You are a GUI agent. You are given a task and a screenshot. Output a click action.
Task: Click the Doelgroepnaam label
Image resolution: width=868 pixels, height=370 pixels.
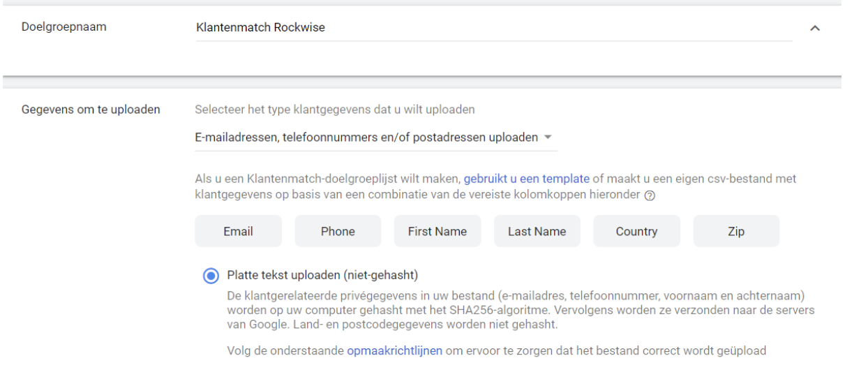(68, 28)
